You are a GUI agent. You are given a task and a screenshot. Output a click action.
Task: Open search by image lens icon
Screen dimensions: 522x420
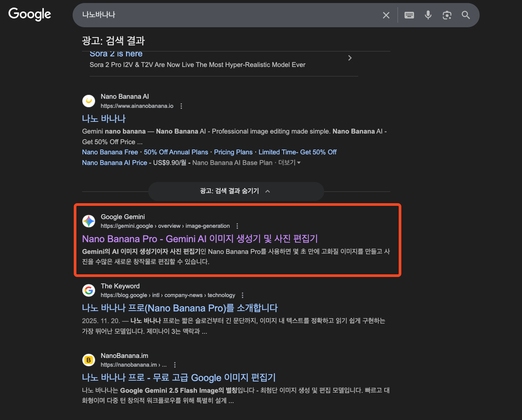[447, 15]
